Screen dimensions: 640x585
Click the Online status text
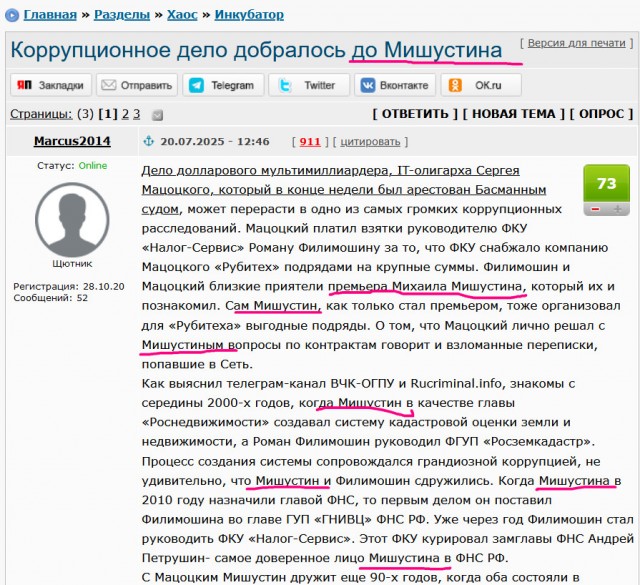[93, 165]
